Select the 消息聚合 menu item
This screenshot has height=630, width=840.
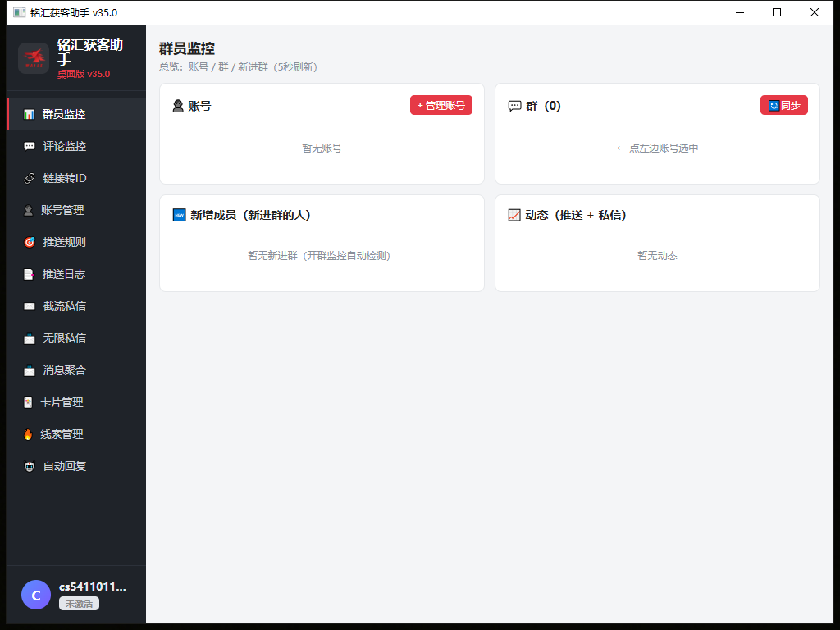[76, 370]
